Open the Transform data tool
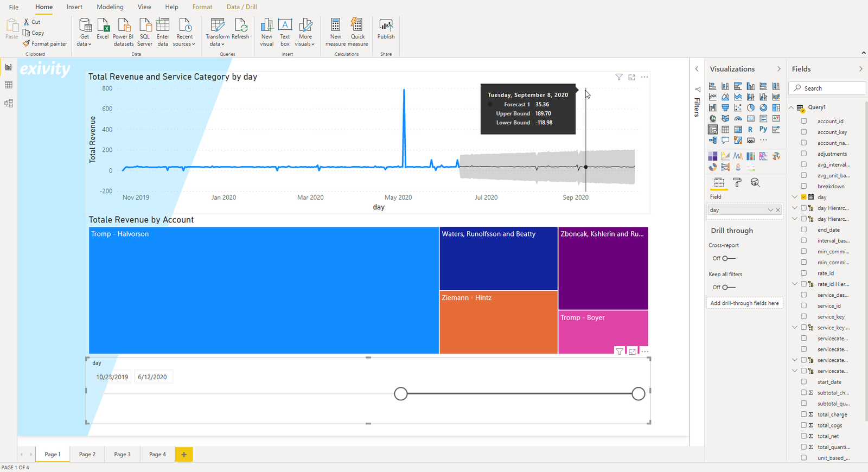 click(217, 32)
